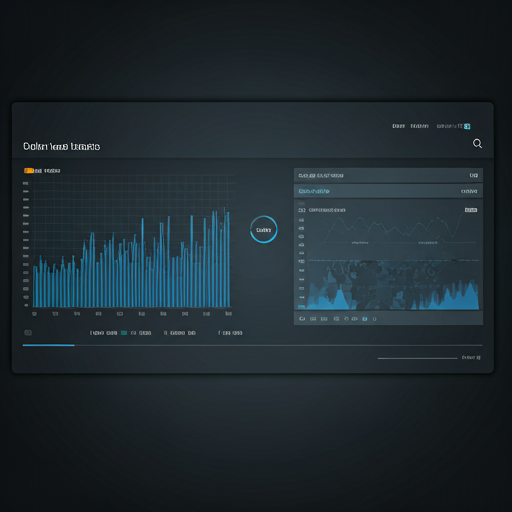
Task: Open the second top-right navigation item
Action: point(419,126)
